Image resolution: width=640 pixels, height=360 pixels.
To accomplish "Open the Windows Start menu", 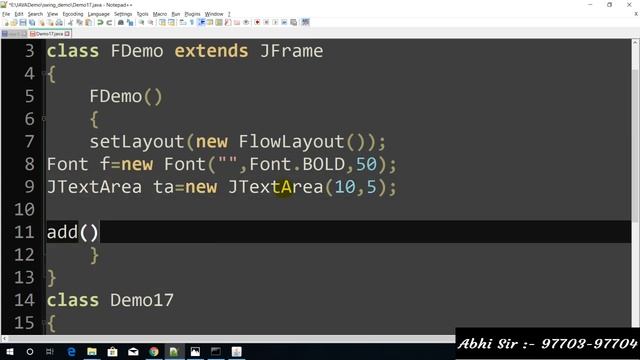I will [x=9, y=351].
